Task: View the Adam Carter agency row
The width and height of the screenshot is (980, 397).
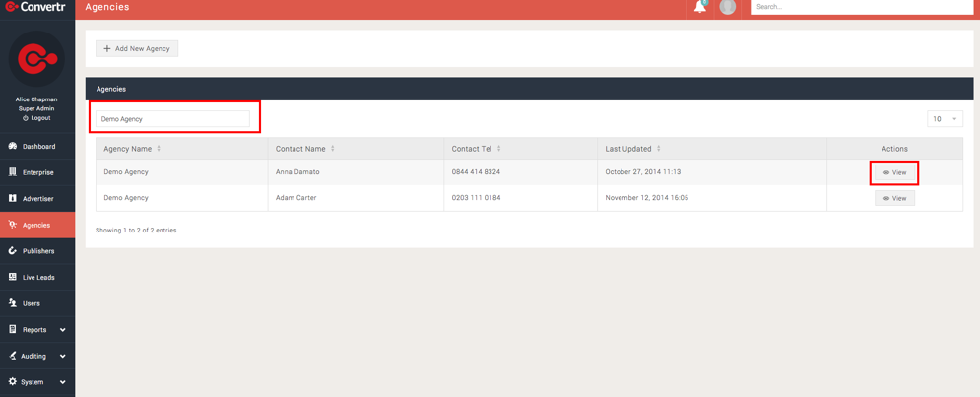Action: tap(894, 198)
